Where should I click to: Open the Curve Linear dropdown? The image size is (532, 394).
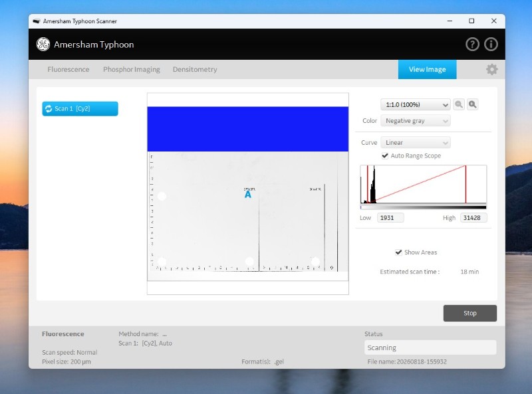tap(415, 143)
